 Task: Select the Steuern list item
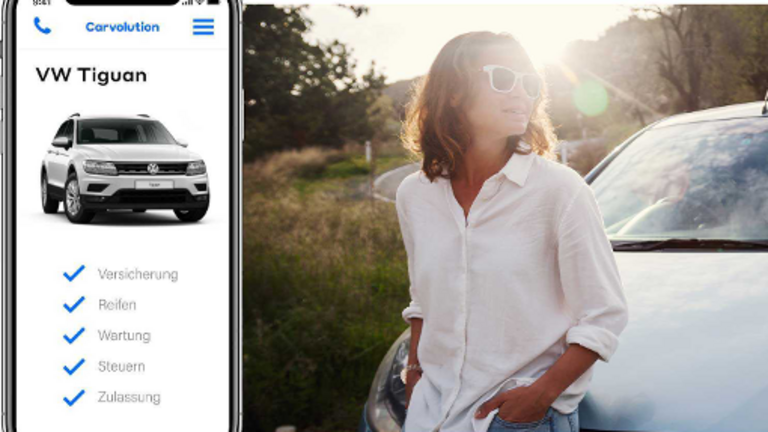pos(121,366)
